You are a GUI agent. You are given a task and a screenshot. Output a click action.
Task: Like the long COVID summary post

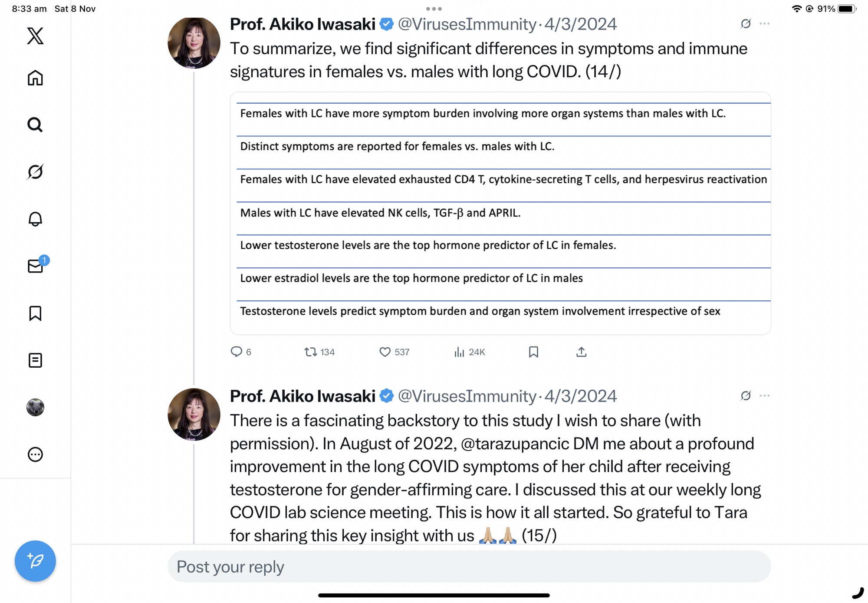point(385,352)
